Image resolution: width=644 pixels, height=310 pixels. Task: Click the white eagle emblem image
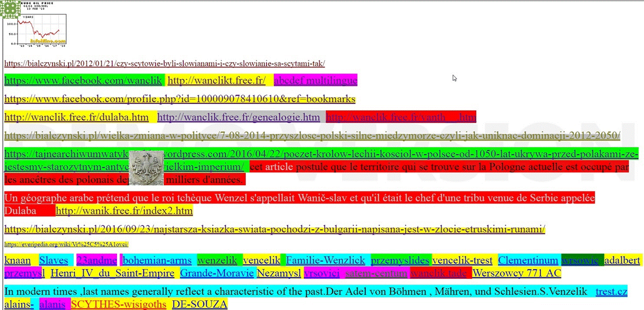click(147, 168)
